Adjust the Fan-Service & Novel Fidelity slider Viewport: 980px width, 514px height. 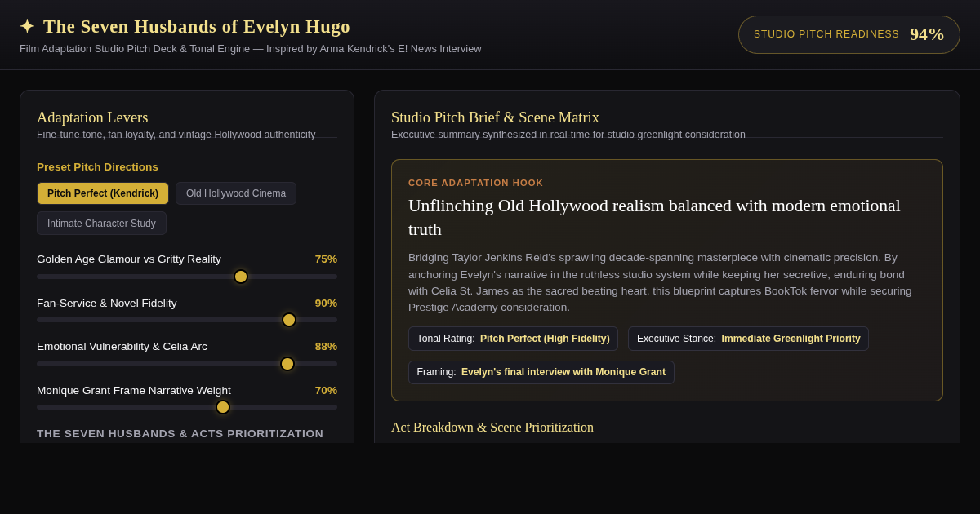pos(187,320)
